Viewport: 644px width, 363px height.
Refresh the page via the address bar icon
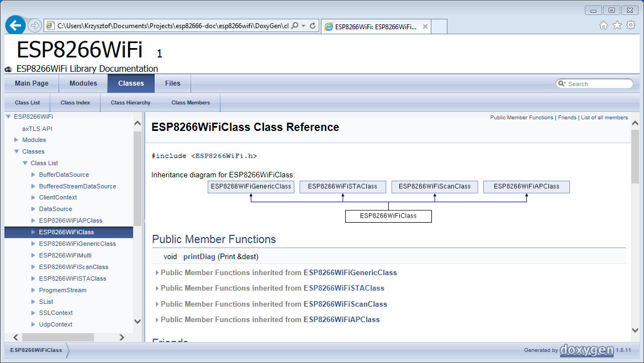tap(313, 25)
